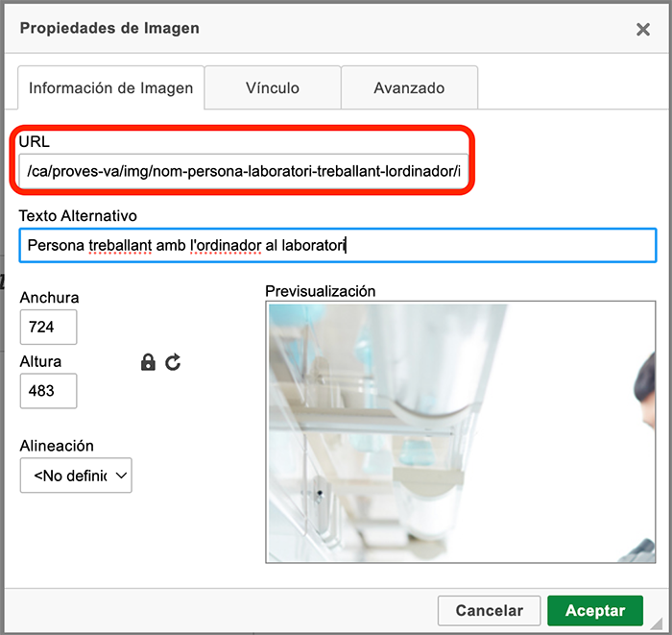This screenshot has width=672, height=635.
Task: Click the Previsualización label
Action: pyautogui.click(x=321, y=291)
